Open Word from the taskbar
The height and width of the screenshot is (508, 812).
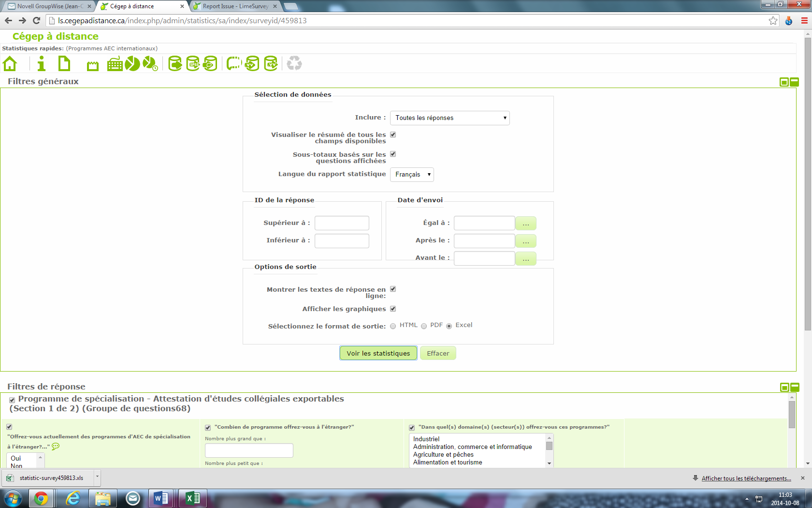pos(161,498)
